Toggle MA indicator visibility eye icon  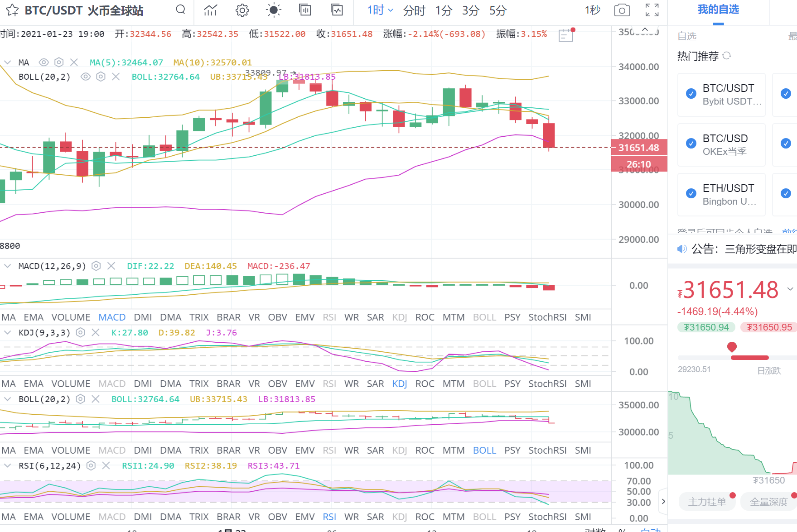[x=43, y=62]
